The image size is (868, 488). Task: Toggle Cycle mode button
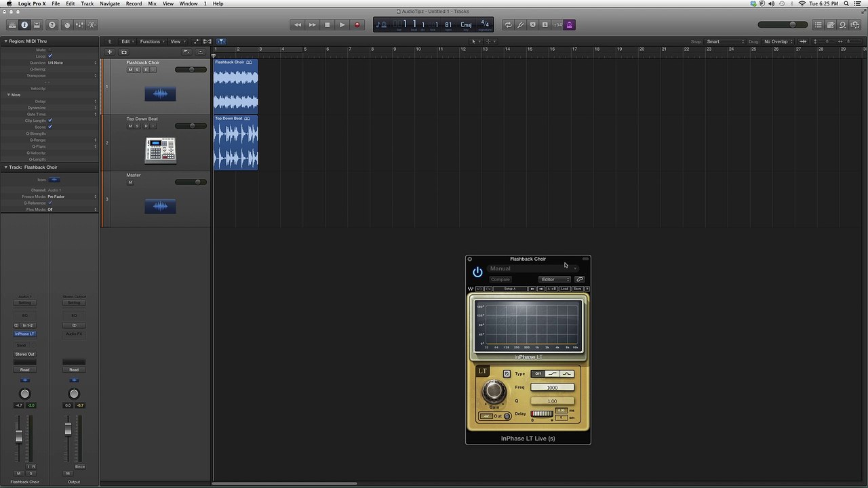pos(508,25)
